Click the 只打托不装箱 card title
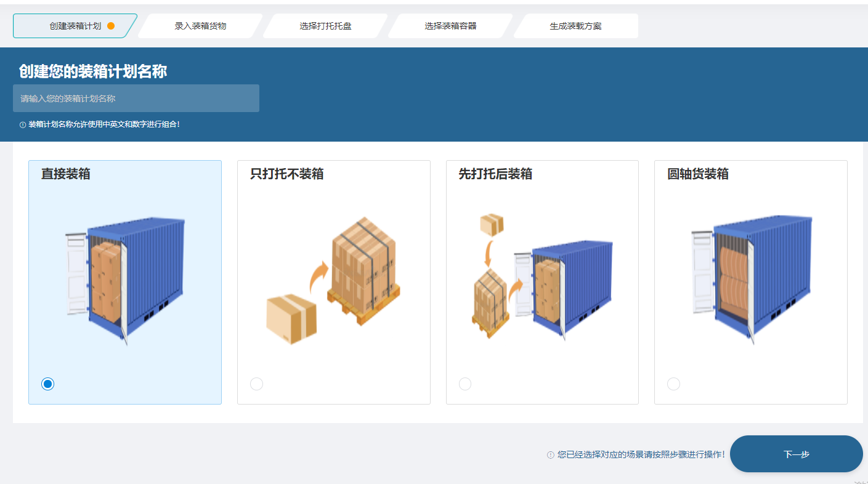 (x=287, y=174)
